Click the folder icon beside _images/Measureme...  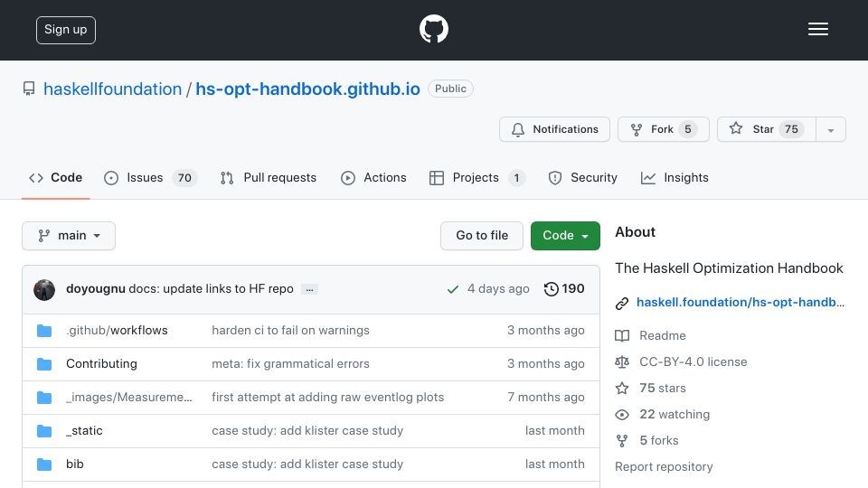(44, 398)
